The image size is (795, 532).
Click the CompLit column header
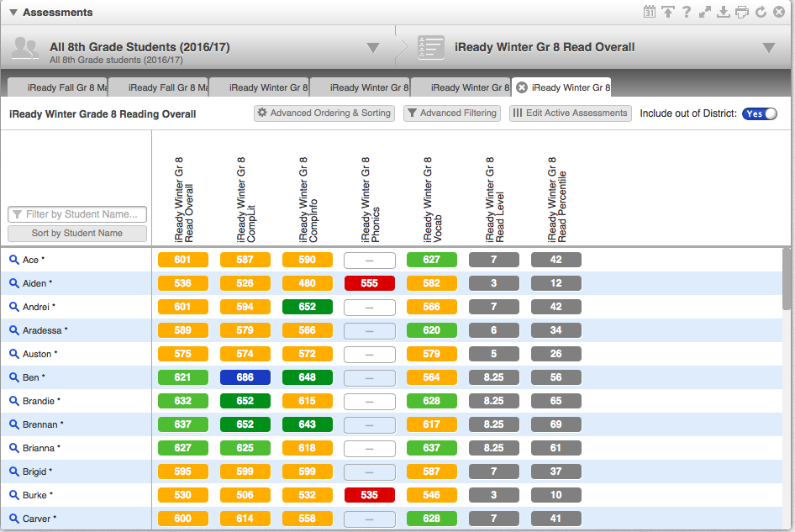246,199
